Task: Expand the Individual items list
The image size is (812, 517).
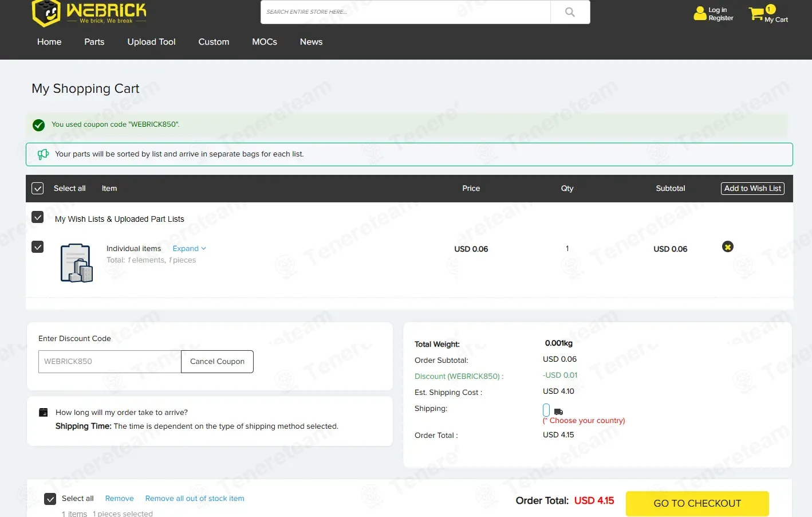Action: tap(189, 249)
